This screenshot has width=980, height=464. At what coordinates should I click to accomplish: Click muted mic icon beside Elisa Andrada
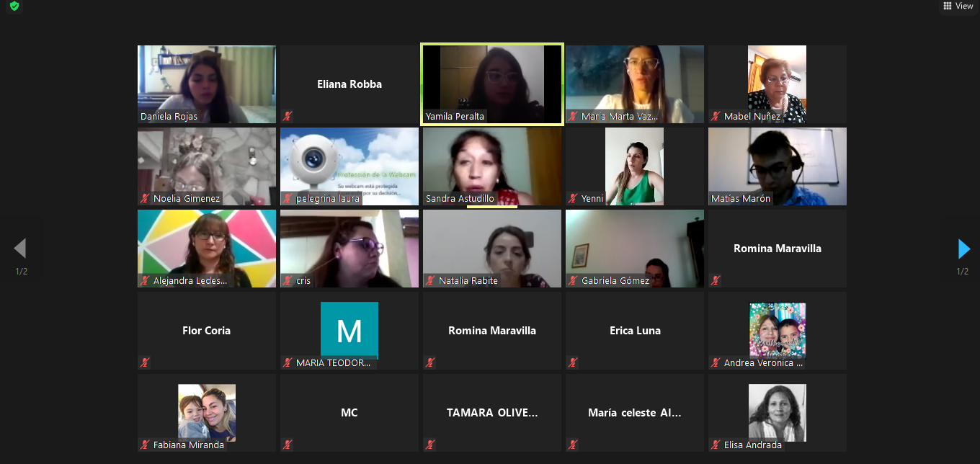(716, 445)
